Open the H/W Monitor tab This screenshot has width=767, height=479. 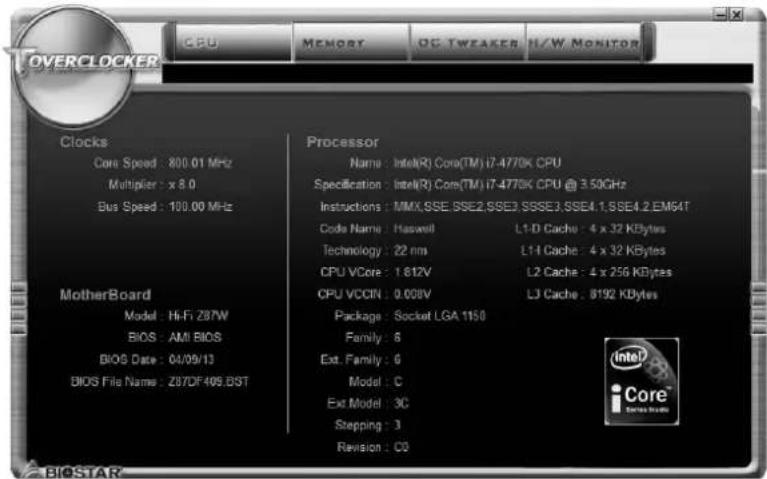point(584,43)
